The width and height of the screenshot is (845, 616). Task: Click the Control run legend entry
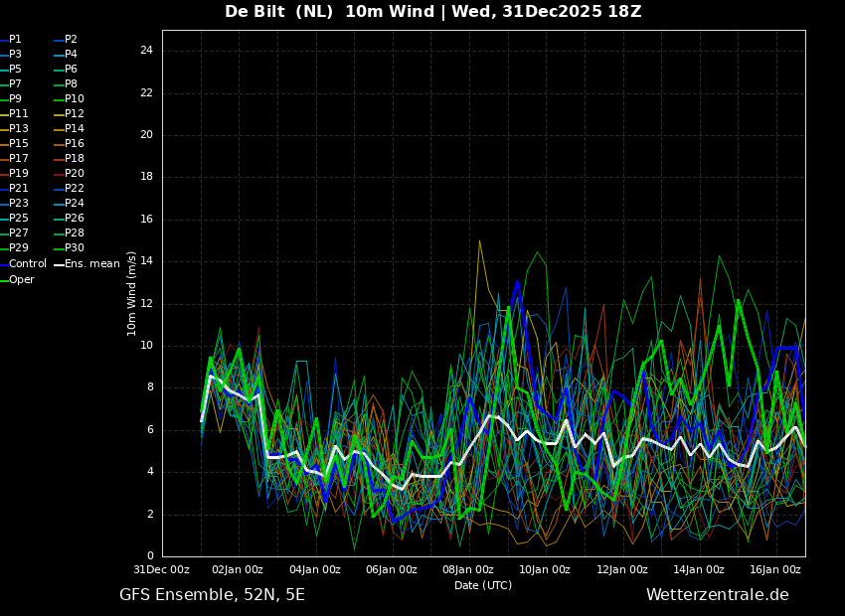(x=24, y=264)
